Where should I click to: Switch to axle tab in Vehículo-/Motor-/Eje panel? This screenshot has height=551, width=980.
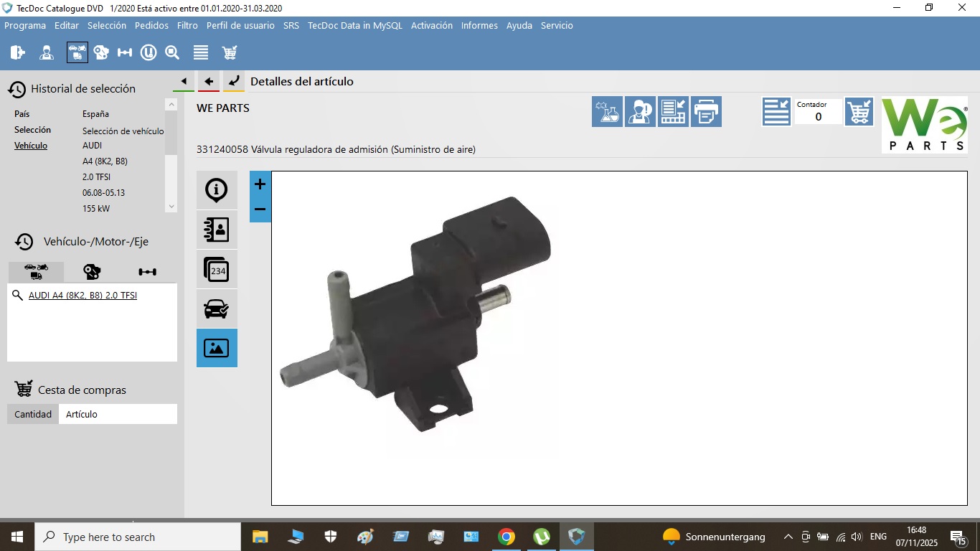pyautogui.click(x=147, y=272)
